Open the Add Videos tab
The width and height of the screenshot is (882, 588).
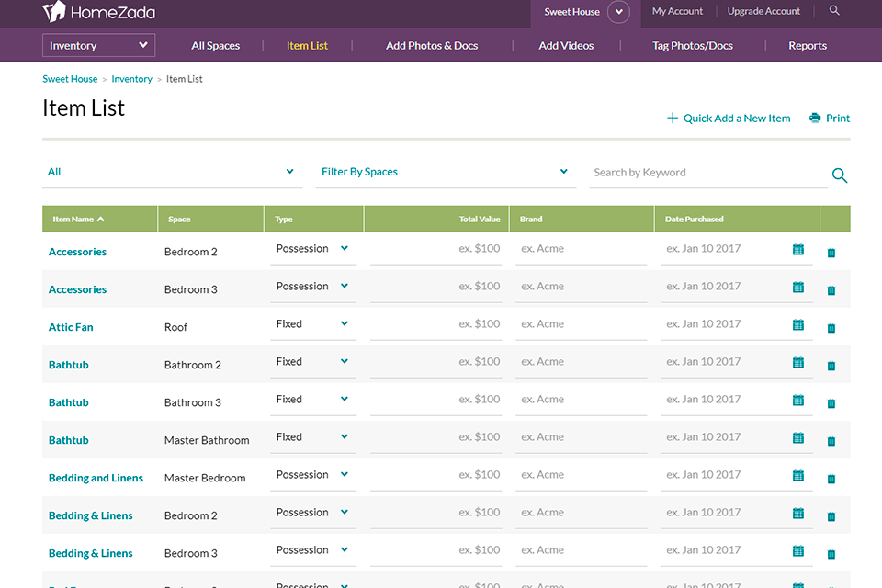[x=566, y=46]
